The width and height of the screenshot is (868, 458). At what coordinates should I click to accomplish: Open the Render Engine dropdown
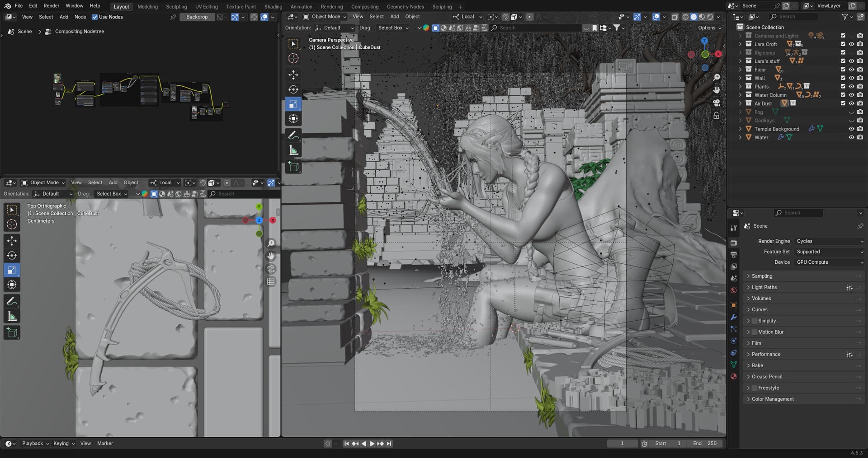pos(829,241)
